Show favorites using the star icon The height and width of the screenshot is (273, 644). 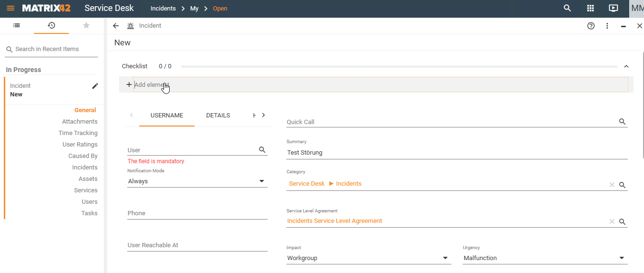[x=86, y=25]
